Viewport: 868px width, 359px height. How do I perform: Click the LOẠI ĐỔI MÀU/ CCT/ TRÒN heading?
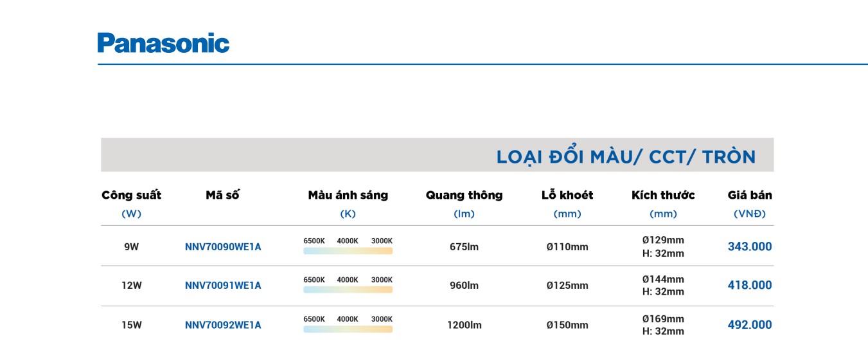pyautogui.click(x=626, y=156)
